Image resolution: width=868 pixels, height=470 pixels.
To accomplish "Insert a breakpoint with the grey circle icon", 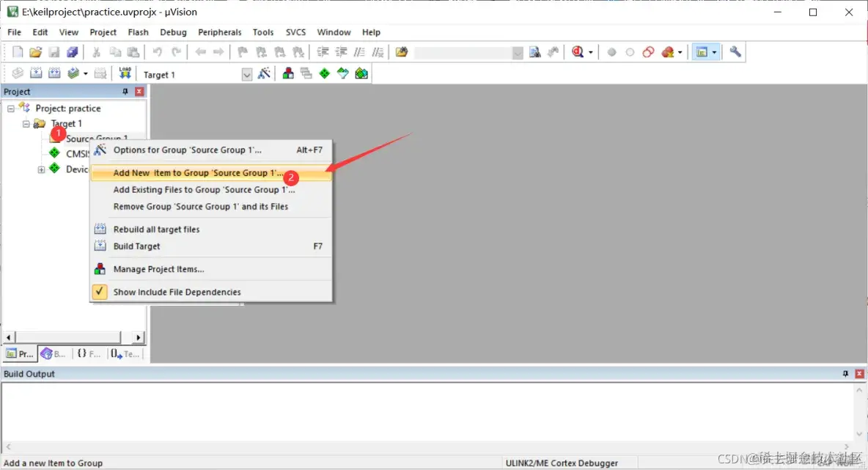I will pos(611,52).
